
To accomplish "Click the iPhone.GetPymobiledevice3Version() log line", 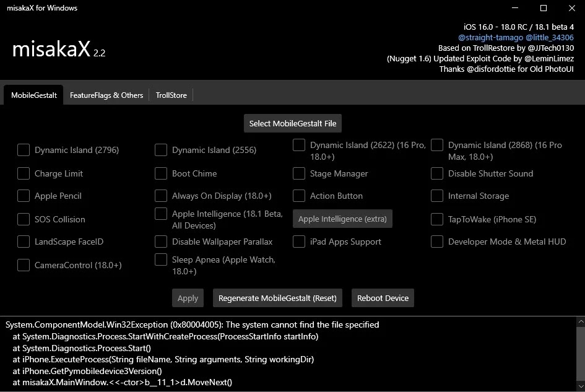I will pos(87,371).
